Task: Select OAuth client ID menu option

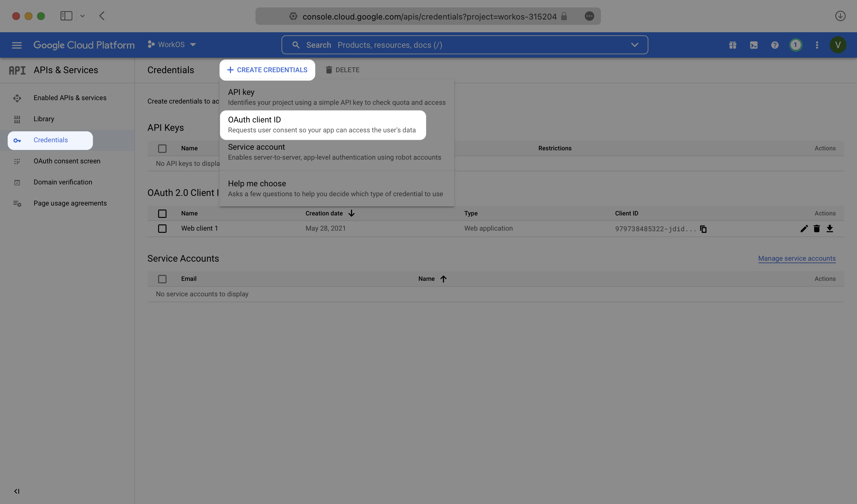Action: (x=322, y=125)
